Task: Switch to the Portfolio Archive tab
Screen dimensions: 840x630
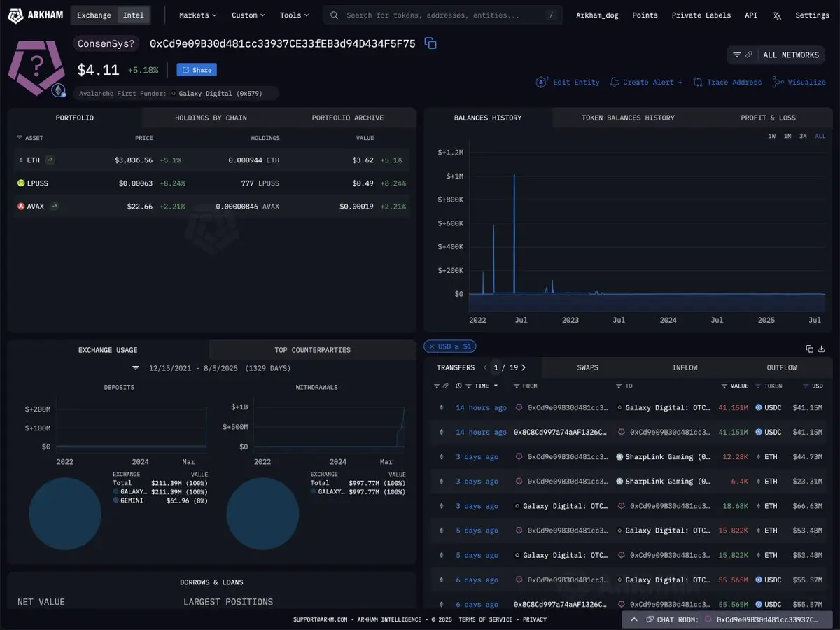Action: pos(348,118)
